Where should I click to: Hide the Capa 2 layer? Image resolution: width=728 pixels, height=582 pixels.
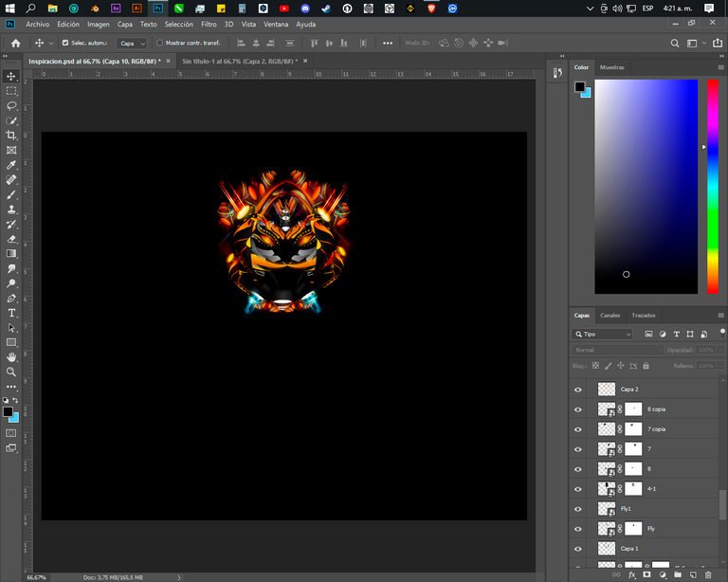tap(578, 390)
